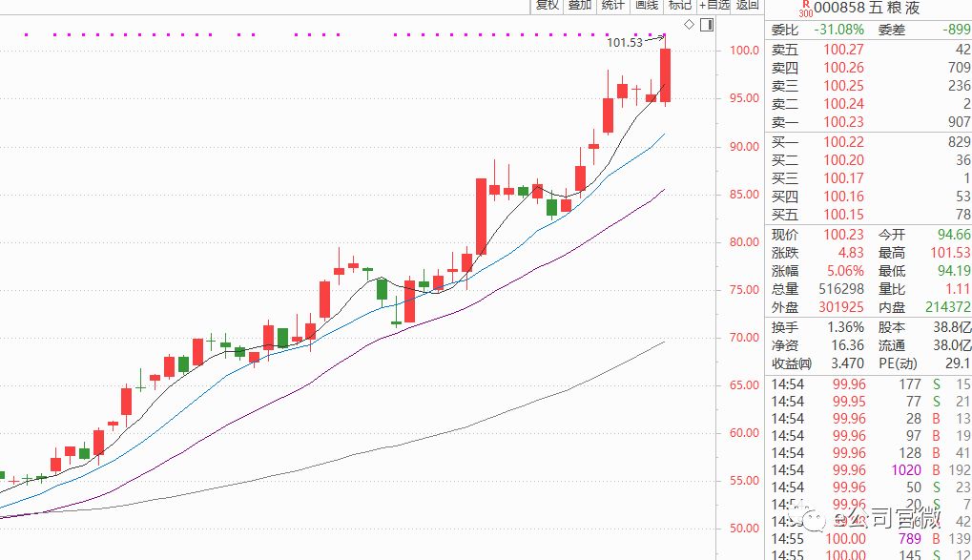Select the 买二 price 100.20
This screenshot has width=972, height=560.
(x=843, y=160)
